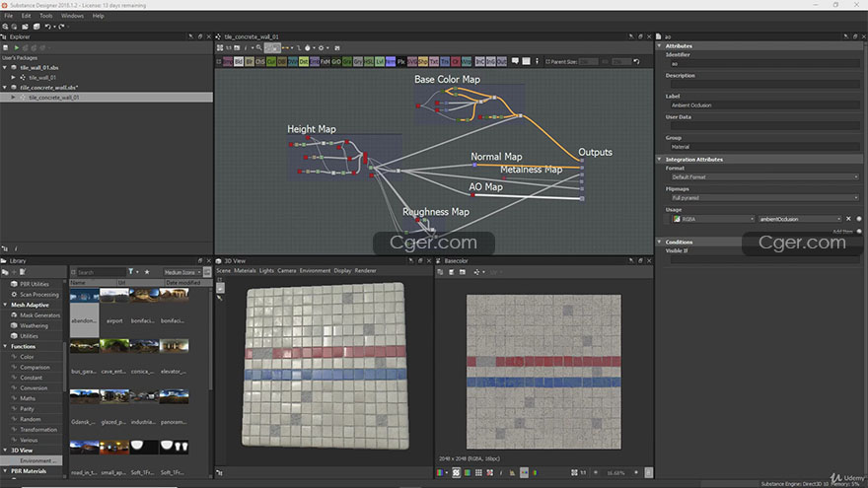Collapse the Attributes section
This screenshot has width=868, height=488.
(660, 46)
